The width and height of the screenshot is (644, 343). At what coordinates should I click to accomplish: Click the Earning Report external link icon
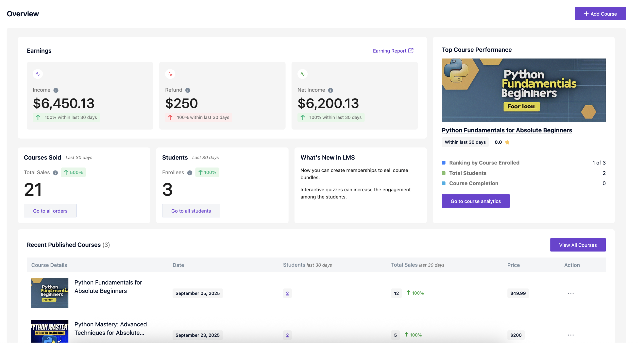(411, 51)
